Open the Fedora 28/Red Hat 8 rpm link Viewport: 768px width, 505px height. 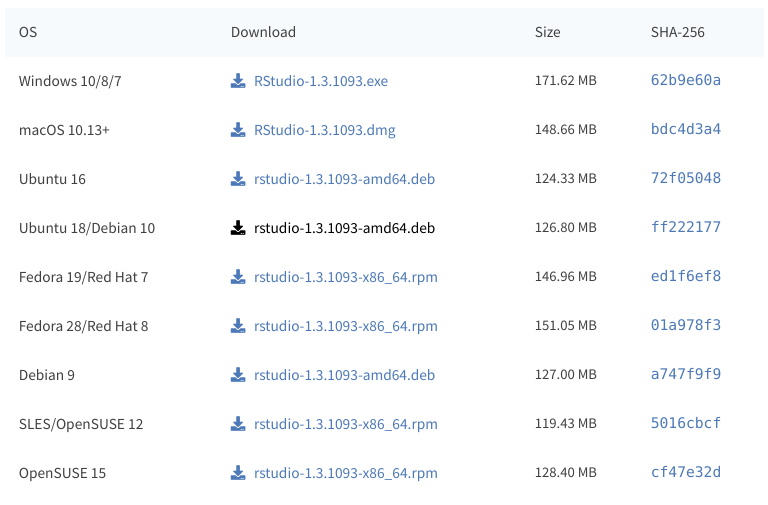coord(345,326)
